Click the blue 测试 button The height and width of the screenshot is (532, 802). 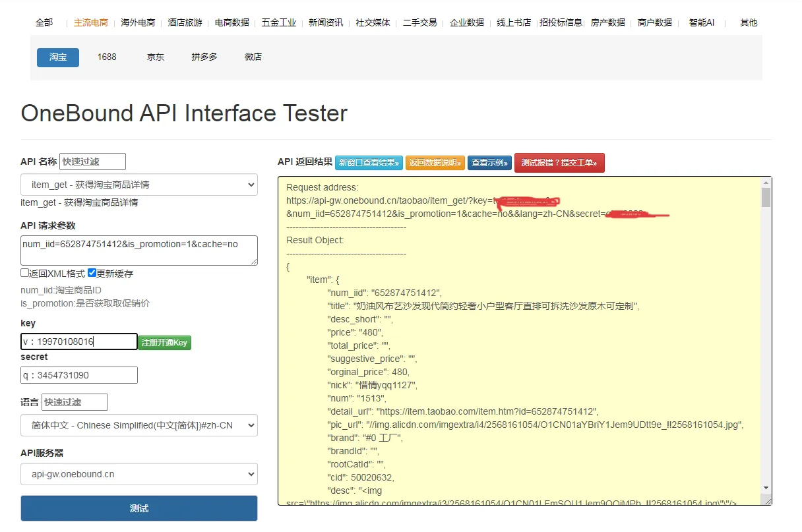(x=139, y=508)
